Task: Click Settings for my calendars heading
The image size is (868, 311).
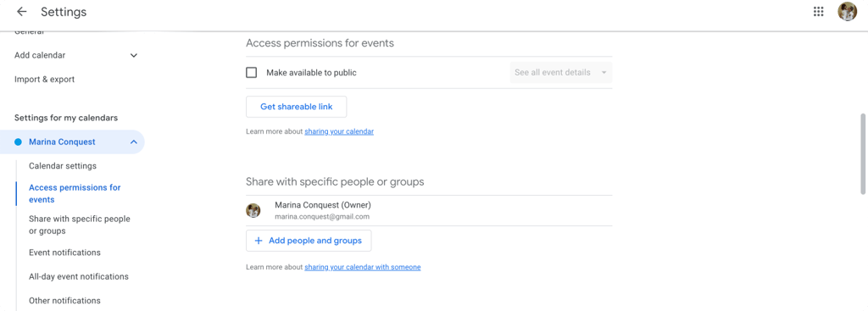Action: [x=66, y=118]
